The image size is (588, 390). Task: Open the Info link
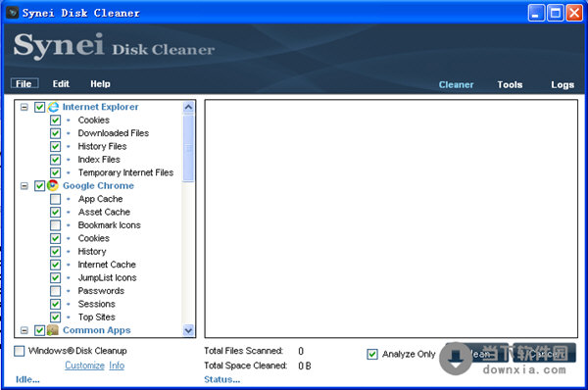pyautogui.click(x=117, y=366)
